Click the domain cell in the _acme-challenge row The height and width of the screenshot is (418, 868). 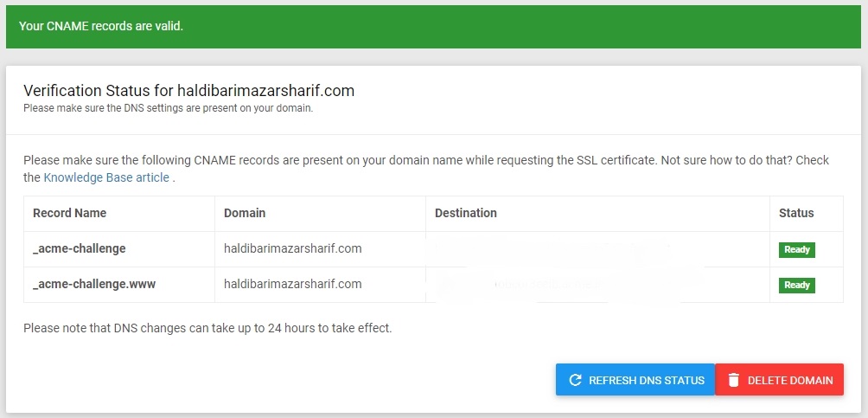(x=292, y=248)
